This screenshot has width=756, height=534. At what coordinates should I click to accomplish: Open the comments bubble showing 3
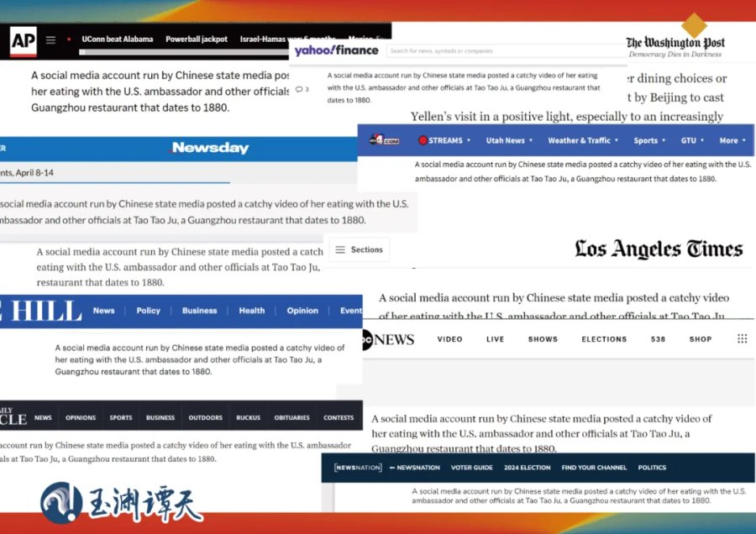click(x=302, y=89)
